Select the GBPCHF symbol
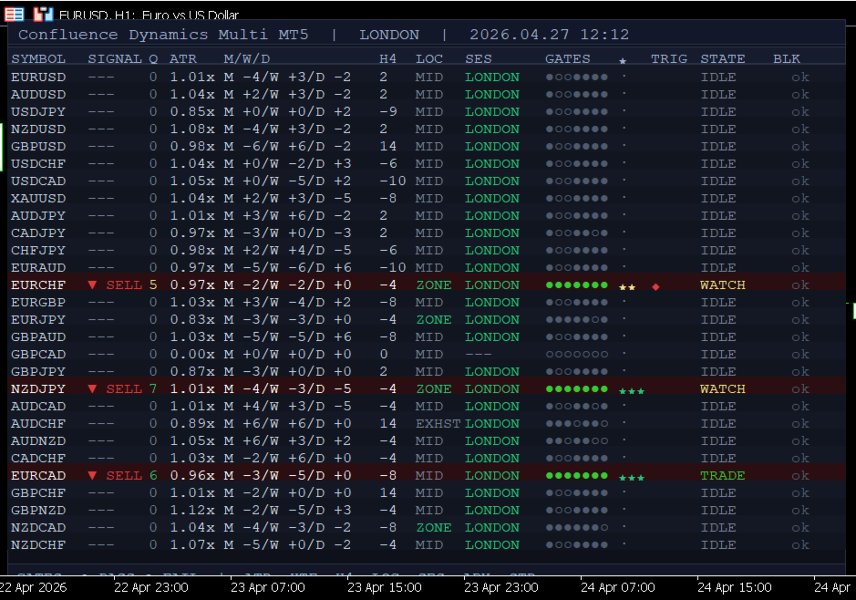The image size is (856, 600). point(38,493)
